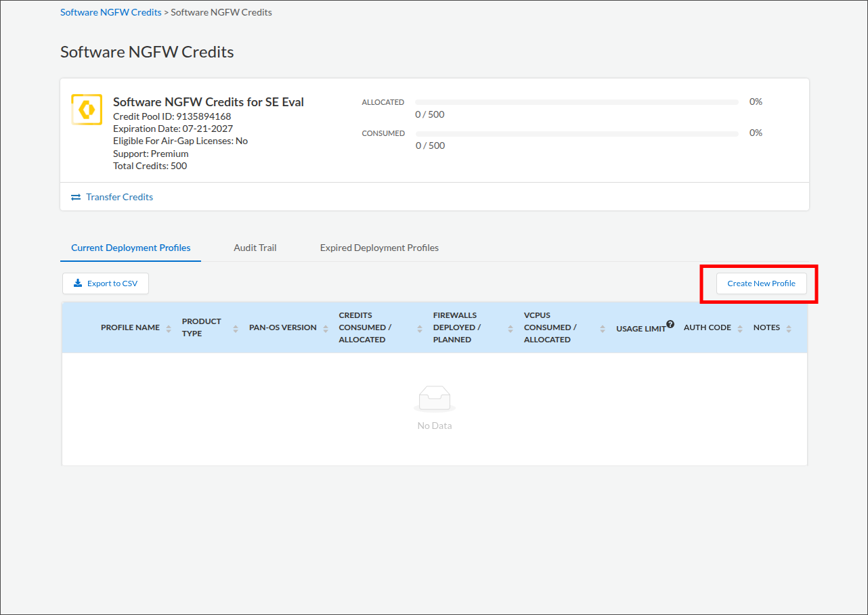Click the Software NGFW Credits page heading
This screenshot has width=868, height=615.
point(147,52)
